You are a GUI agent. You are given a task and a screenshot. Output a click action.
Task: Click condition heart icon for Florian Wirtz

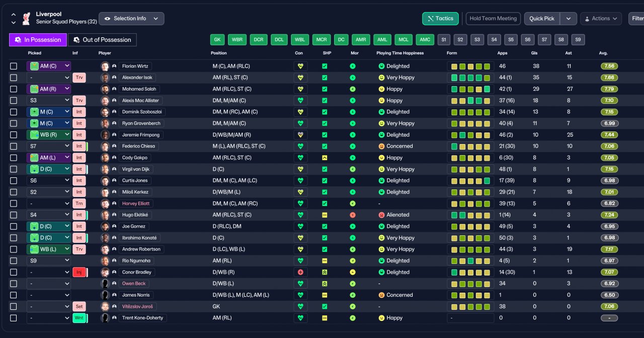(x=301, y=66)
